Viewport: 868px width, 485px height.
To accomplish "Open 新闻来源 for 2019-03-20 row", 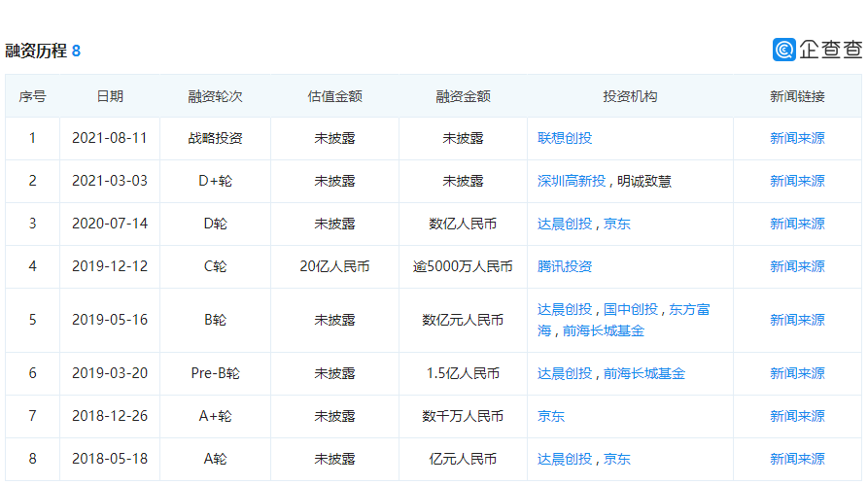I will (x=797, y=374).
